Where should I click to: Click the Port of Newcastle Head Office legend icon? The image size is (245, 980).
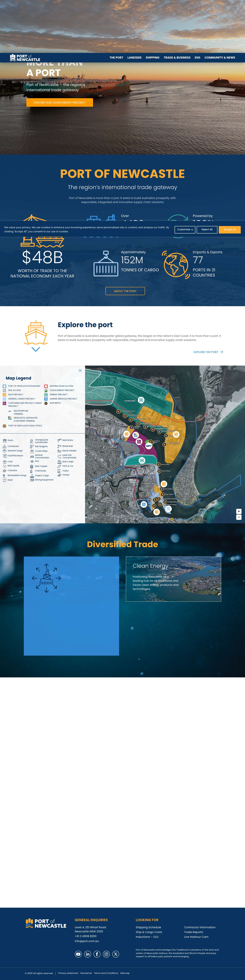[x=5, y=426]
